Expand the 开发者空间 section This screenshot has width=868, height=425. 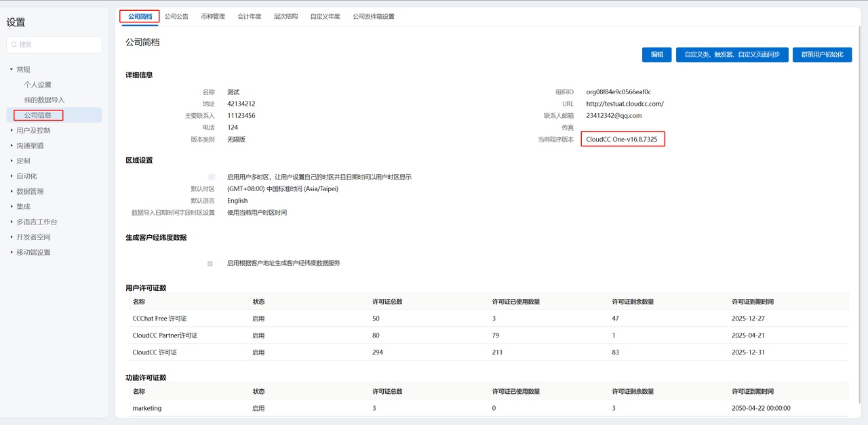12,237
